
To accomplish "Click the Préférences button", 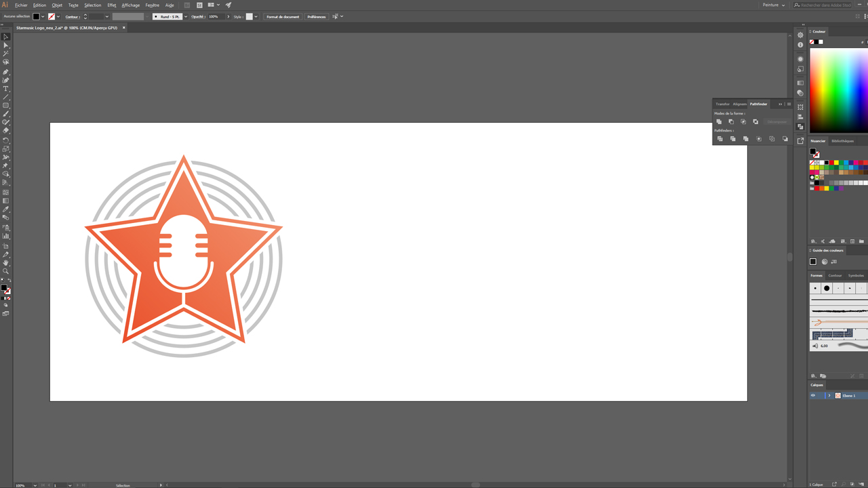I will point(317,17).
